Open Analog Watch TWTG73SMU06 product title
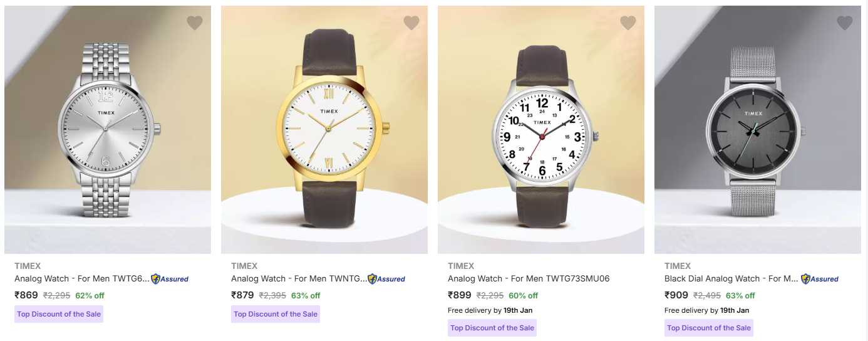This screenshot has width=868, height=341. 529,278
